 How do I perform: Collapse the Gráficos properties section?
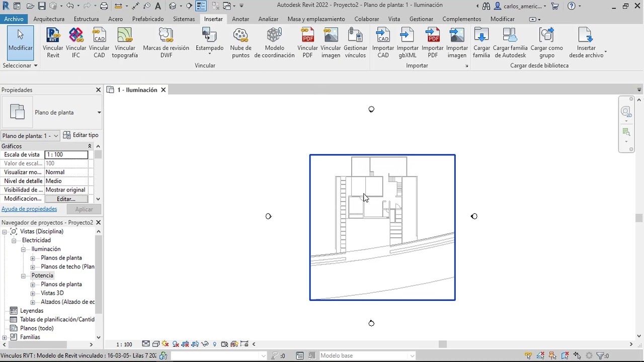tap(90, 146)
